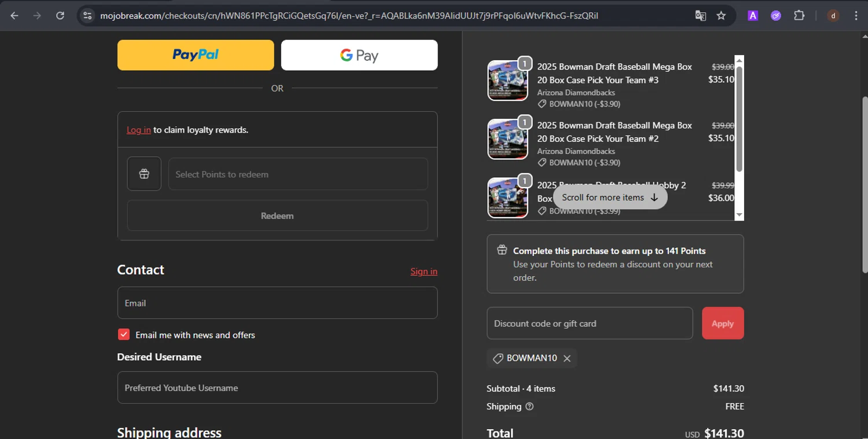The image size is (868, 439).
Task: Uncheck Email me with news and offers
Action: 124,334
